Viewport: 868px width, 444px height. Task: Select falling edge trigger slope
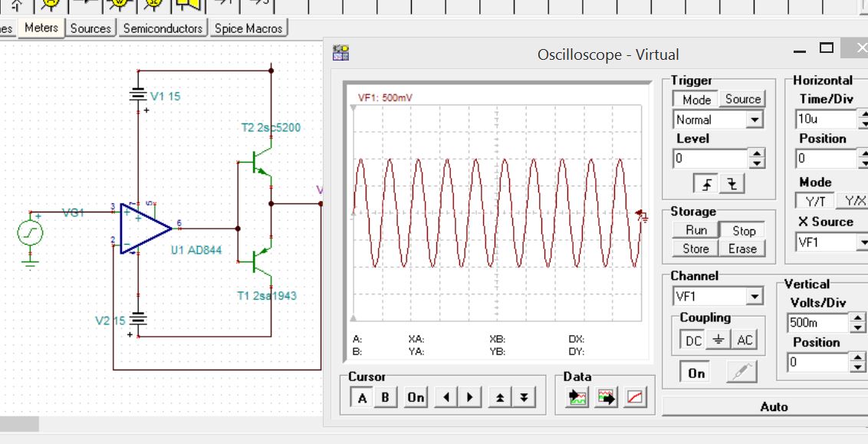coord(732,184)
